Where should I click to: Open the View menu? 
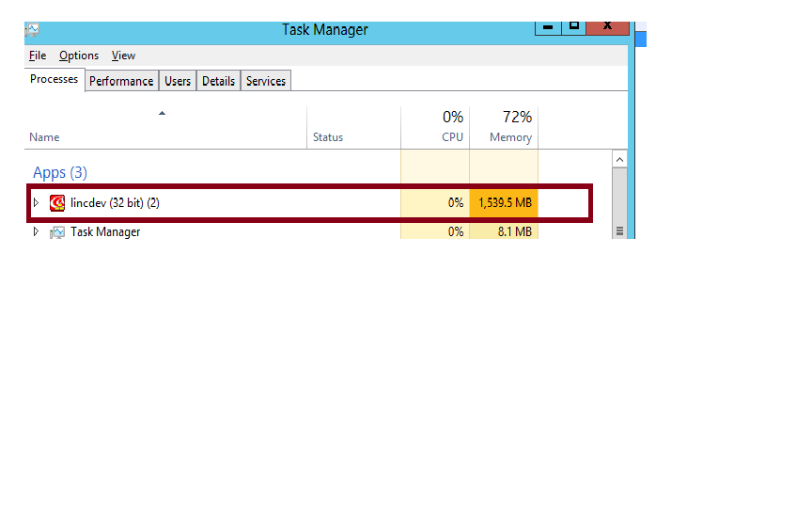click(x=123, y=56)
